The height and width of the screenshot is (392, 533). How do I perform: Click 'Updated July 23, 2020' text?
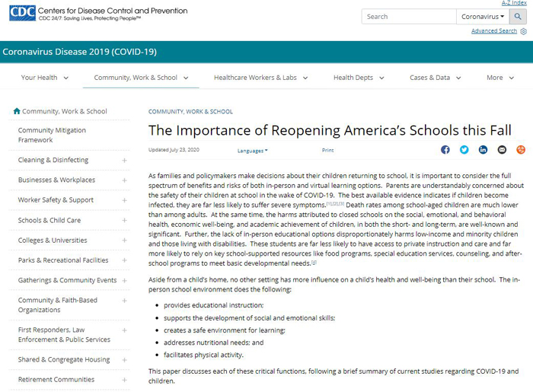[174, 150]
